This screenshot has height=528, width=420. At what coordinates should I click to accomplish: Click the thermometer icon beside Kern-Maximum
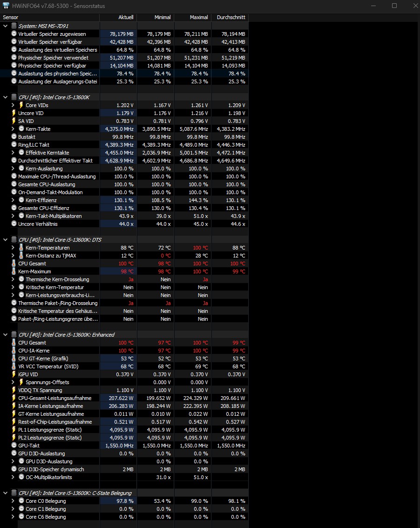coord(14,271)
